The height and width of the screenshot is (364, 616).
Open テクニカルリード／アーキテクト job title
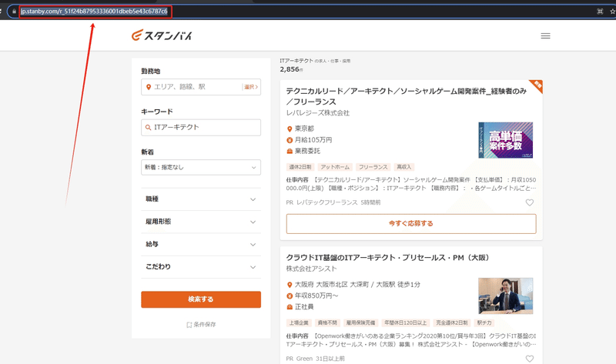[406, 96]
